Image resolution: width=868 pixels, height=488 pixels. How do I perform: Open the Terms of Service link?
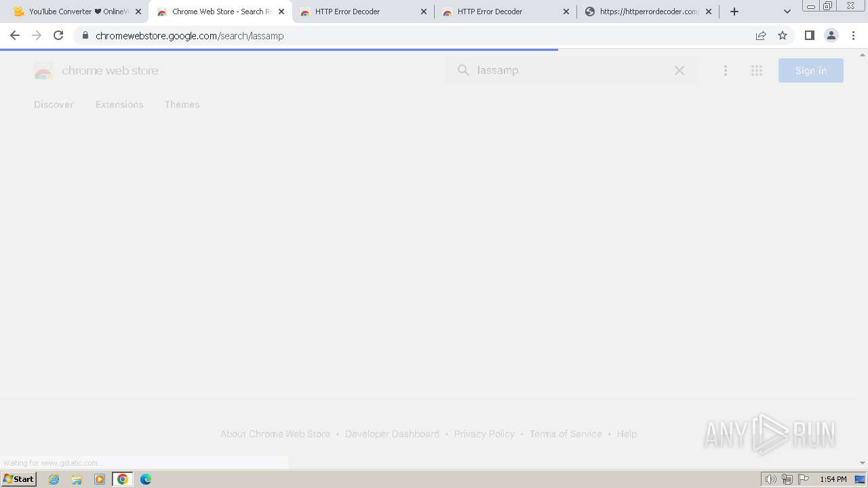pyautogui.click(x=566, y=434)
